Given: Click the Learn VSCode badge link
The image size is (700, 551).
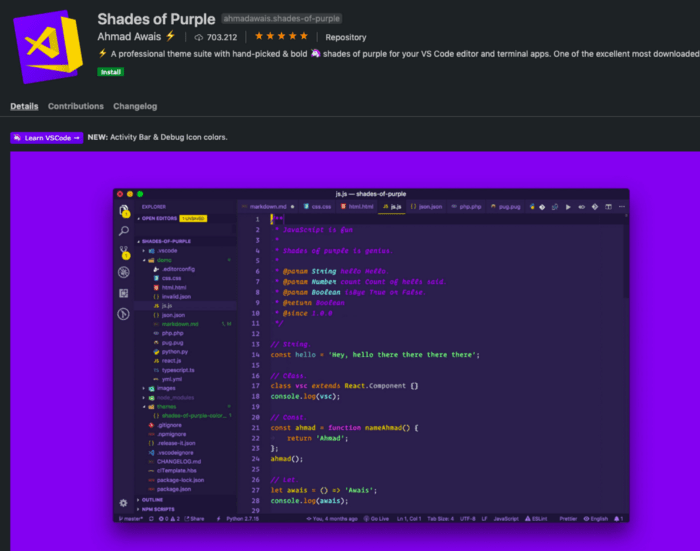Looking at the screenshot, I should (x=46, y=138).
